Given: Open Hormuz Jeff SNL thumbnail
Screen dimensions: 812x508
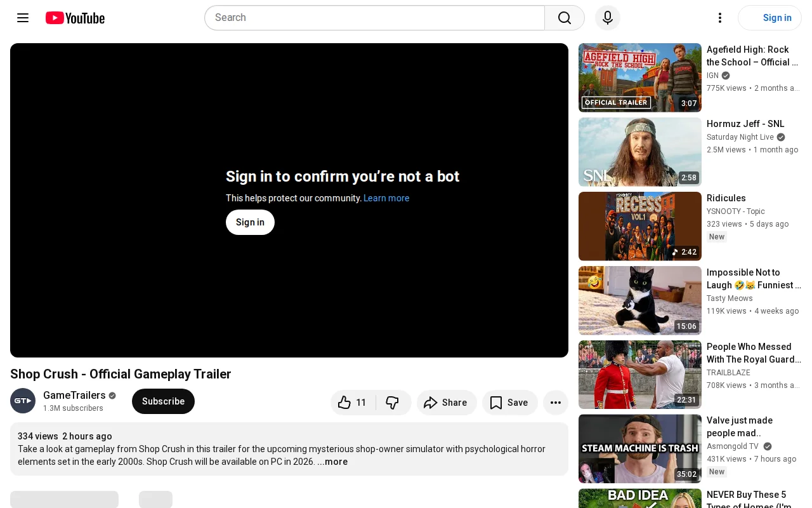Looking at the screenshot, I should [640, 152].
